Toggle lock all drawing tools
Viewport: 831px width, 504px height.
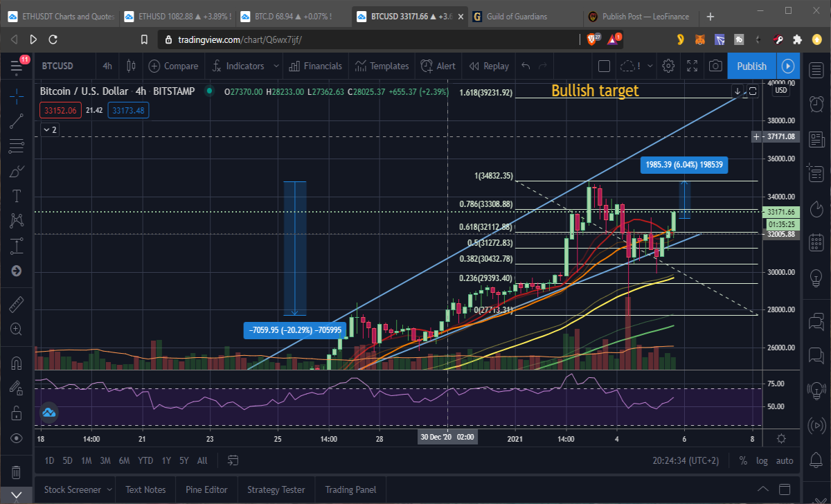click(17, 413)
